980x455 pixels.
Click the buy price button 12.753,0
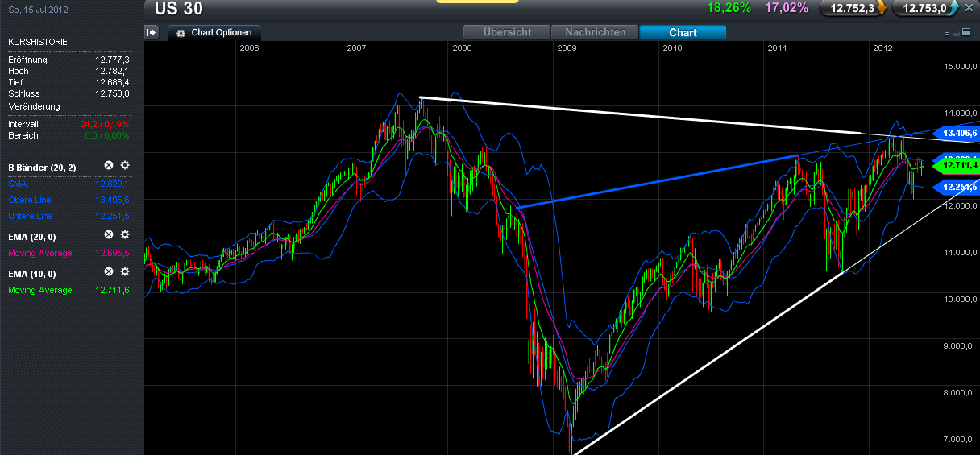point(926,8)
